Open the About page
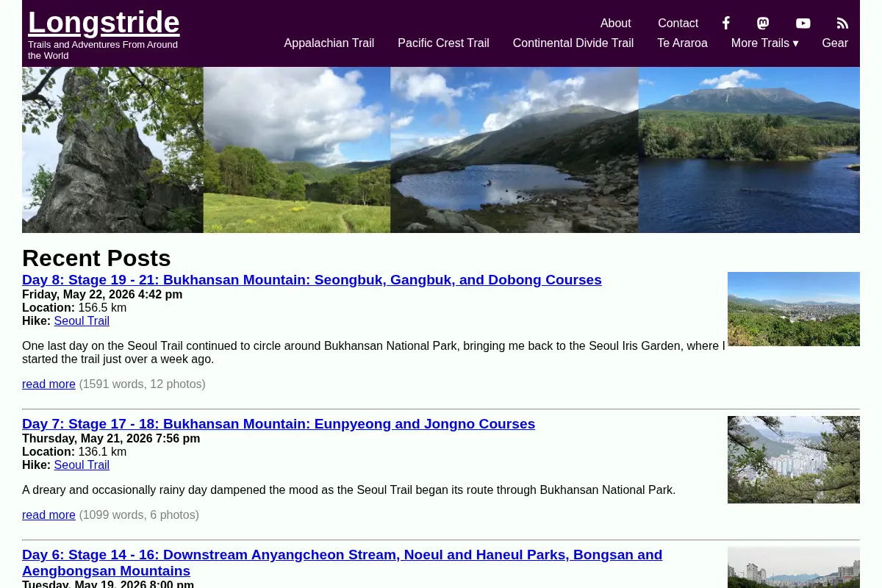882x588 pixels. pyautogui.click(x=615, y=23)
